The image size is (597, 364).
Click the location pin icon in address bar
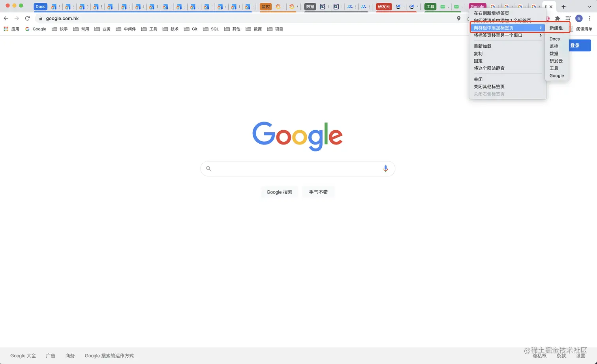[x=458, y=19]
